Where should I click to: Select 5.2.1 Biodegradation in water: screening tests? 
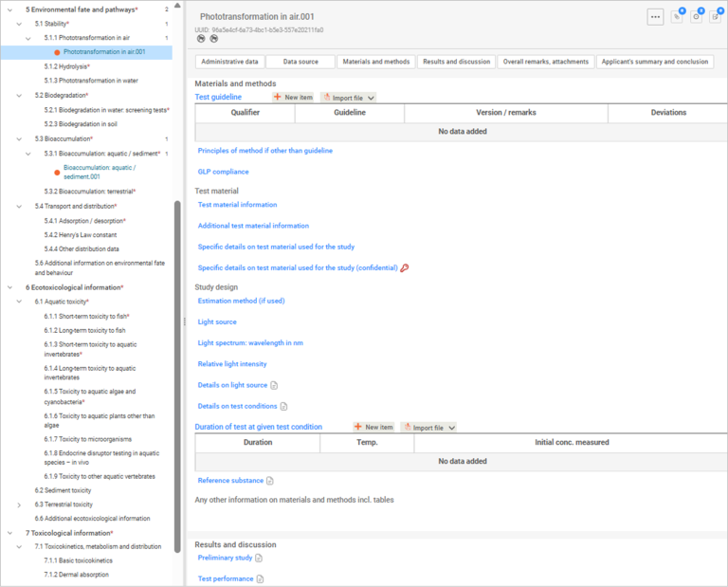(107, 110)
